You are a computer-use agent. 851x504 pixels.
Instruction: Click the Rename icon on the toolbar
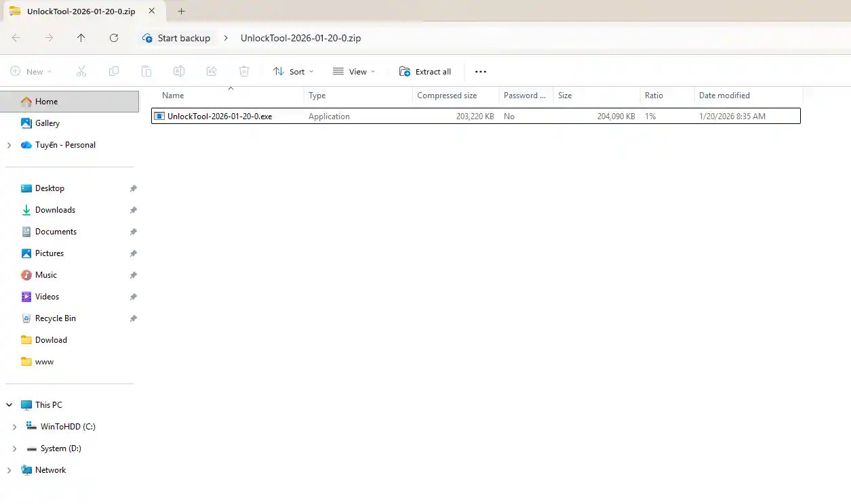point(179,71)
